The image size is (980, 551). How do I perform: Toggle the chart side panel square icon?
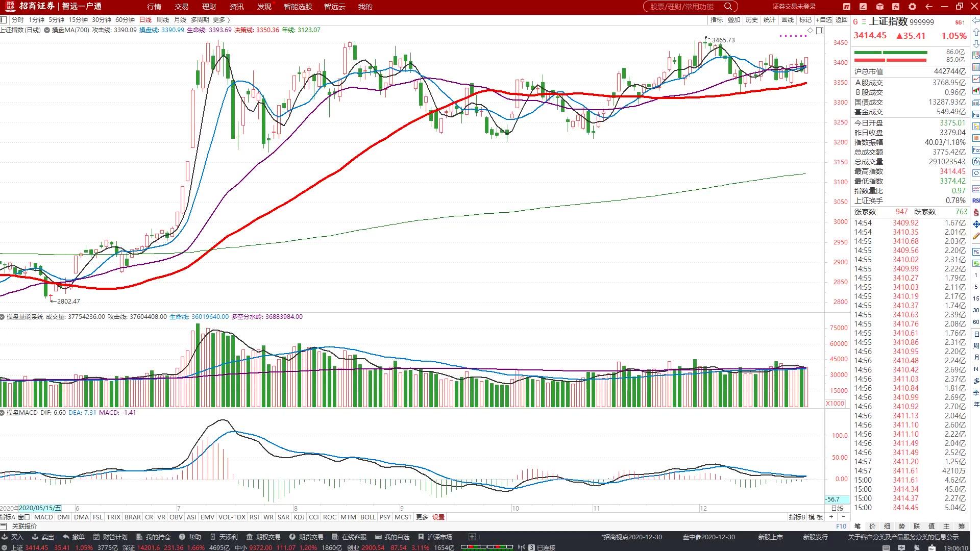coord(820,31)
